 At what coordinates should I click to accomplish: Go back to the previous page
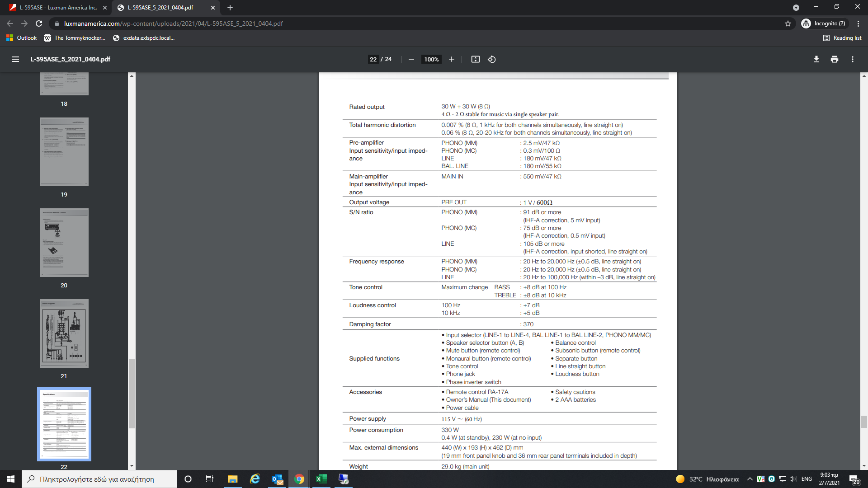10,23
